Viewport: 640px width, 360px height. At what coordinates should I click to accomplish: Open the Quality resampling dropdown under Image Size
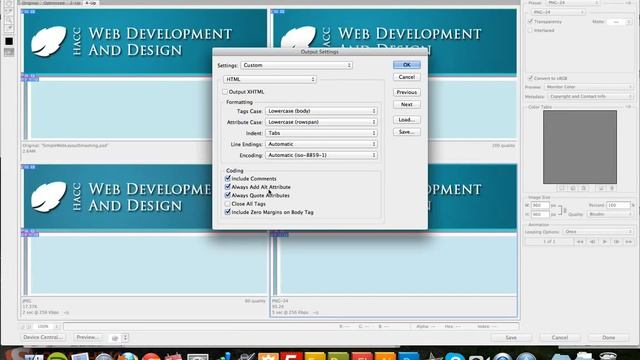(x=610, y=214)
